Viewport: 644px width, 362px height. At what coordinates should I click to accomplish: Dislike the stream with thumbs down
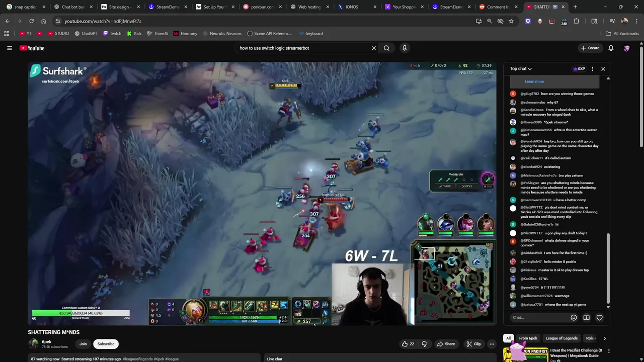coord(425,344)
